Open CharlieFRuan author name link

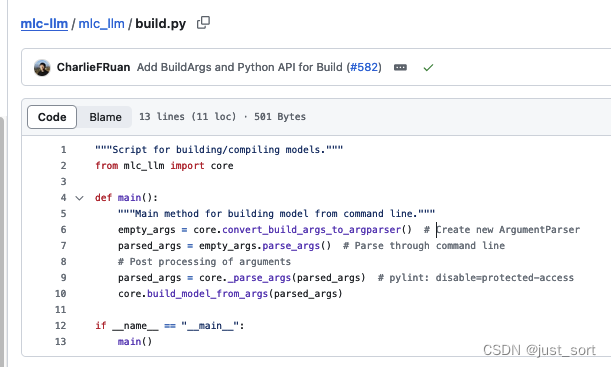coord(94,67)
